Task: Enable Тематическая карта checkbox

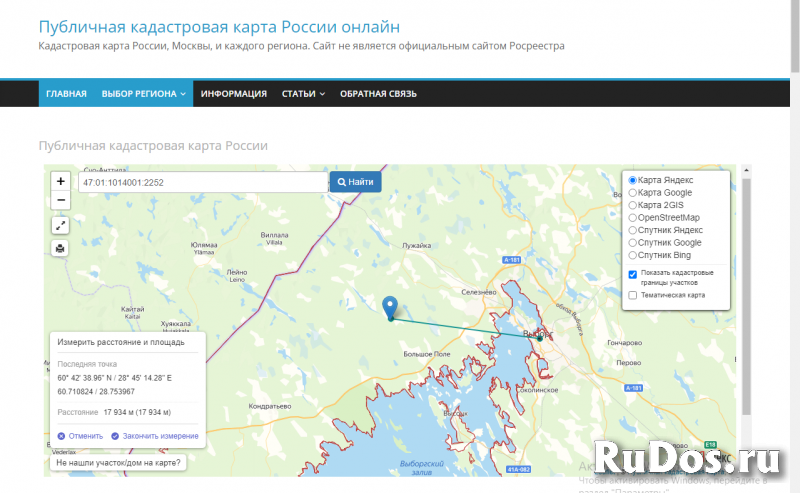Action: tap(633, 295)
